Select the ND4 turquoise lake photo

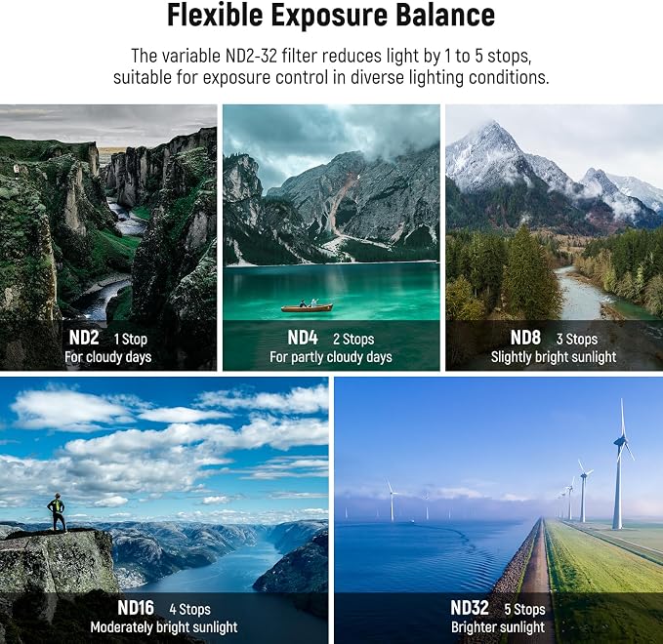(331, 237)
